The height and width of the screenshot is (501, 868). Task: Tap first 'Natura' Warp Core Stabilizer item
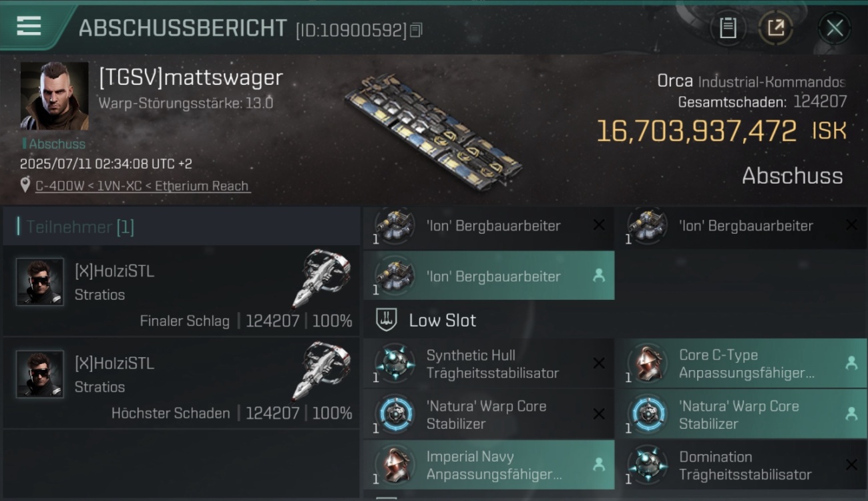(489, 415)
